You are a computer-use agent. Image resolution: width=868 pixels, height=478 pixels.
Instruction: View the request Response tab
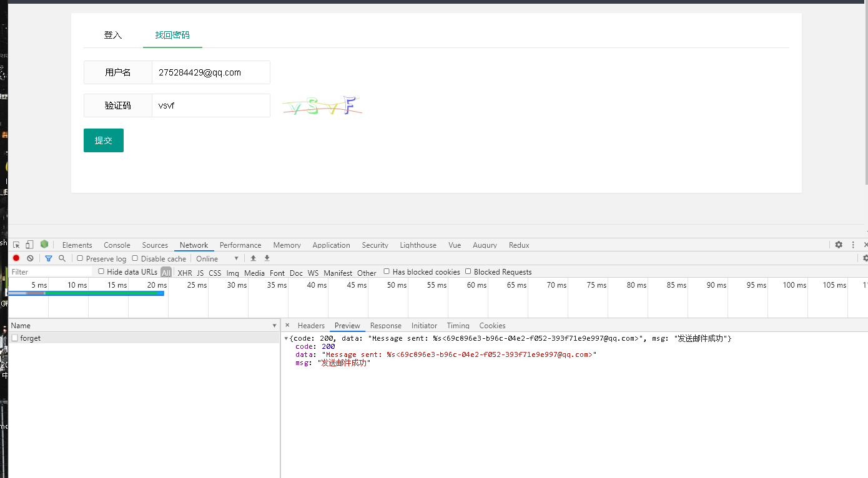click(x=385, y=325)
